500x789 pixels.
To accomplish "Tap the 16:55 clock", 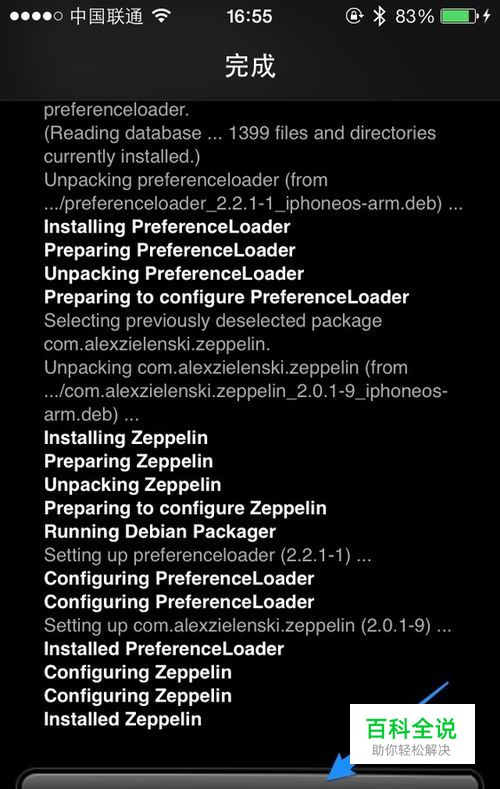I will click(249, 17).
